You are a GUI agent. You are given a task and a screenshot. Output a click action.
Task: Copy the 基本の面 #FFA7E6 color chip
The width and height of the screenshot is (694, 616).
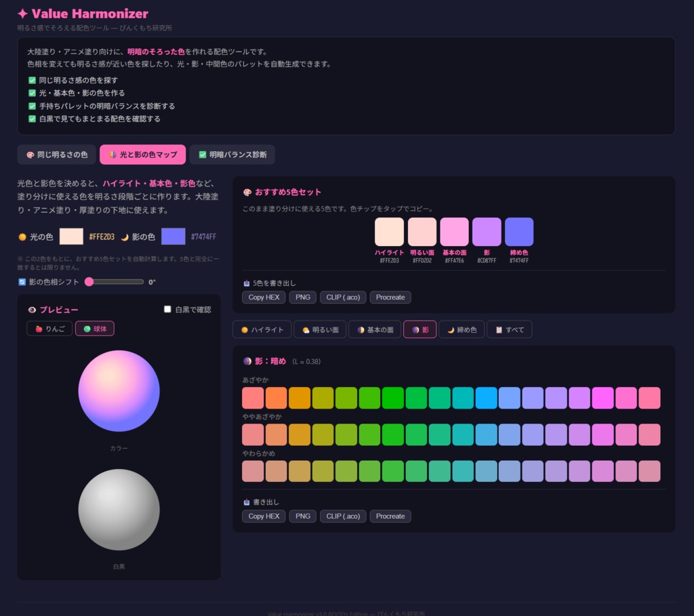454,232
